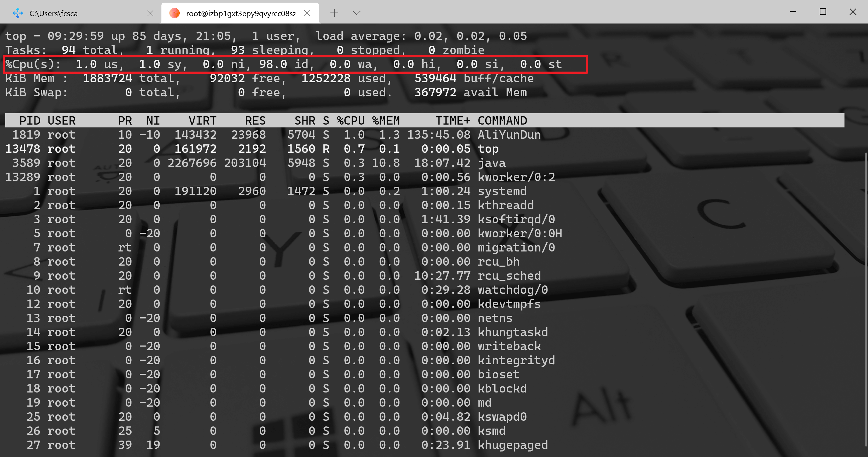Close the C:\Users\fcsca tab
The image size is (868, 457).
click(x=150, y=13)
